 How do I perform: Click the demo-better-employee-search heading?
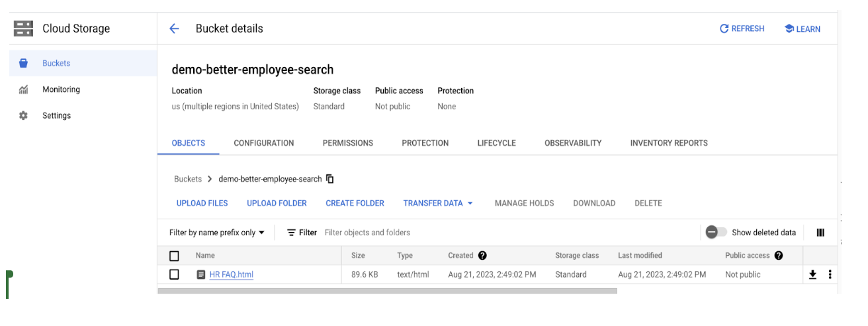[x=253, y=70]
